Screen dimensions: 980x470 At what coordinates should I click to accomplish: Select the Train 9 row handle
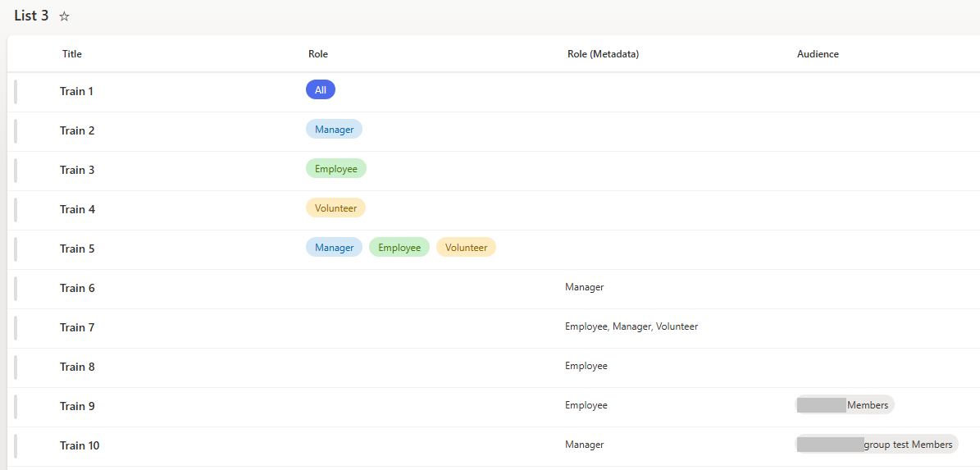(x=16, y=406)
